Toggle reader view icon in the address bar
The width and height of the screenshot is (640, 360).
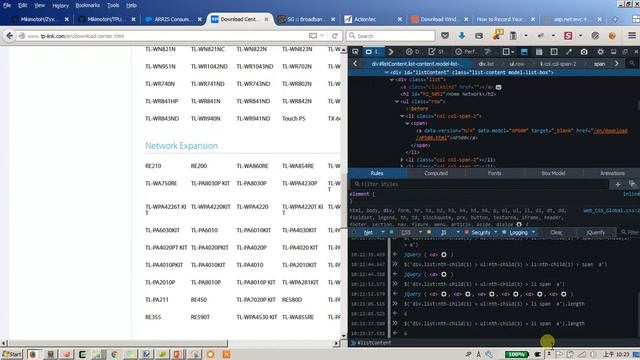(x=313, y=36)
